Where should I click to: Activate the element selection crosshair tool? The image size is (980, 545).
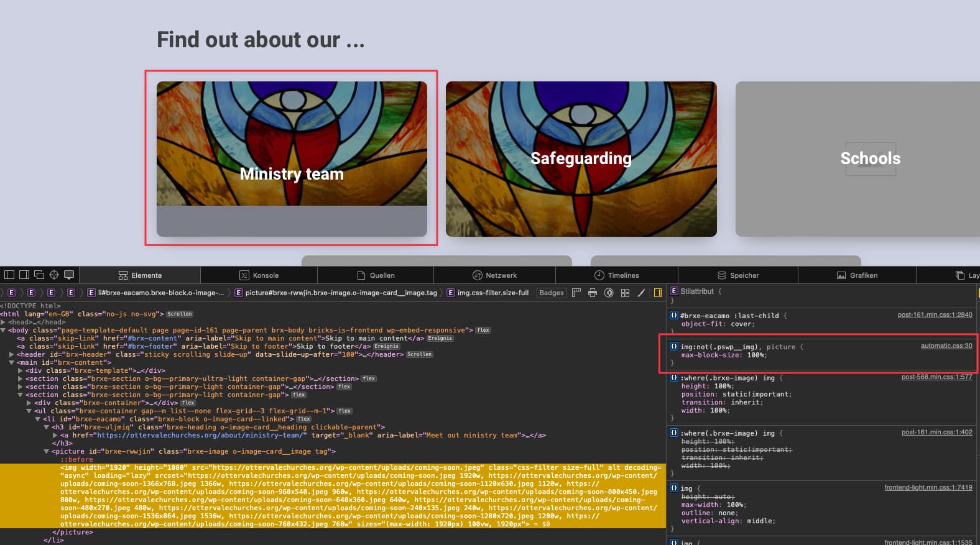tap(54, 275)
